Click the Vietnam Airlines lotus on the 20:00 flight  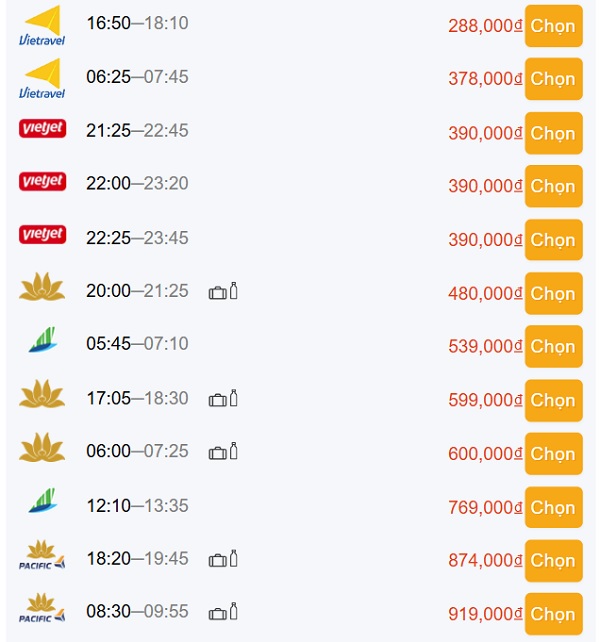pos(42,286)
